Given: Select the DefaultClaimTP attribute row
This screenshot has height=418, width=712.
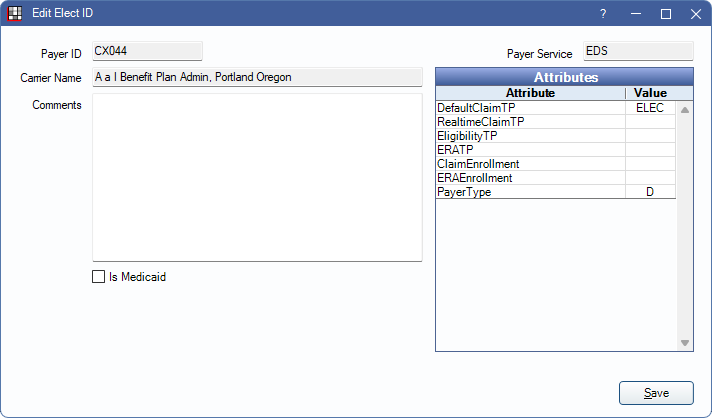Looking at the screenshot, I should (x=530, y=108).
